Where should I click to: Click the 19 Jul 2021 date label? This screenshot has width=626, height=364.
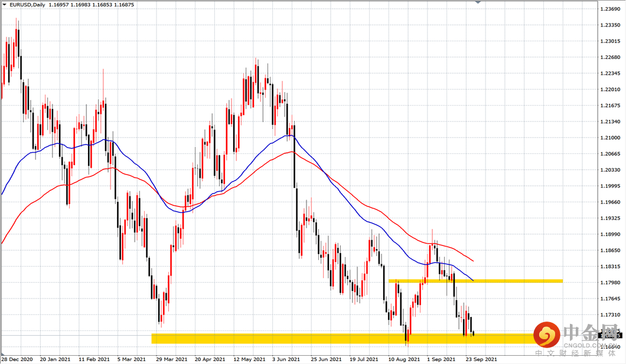tap(364, 359)
